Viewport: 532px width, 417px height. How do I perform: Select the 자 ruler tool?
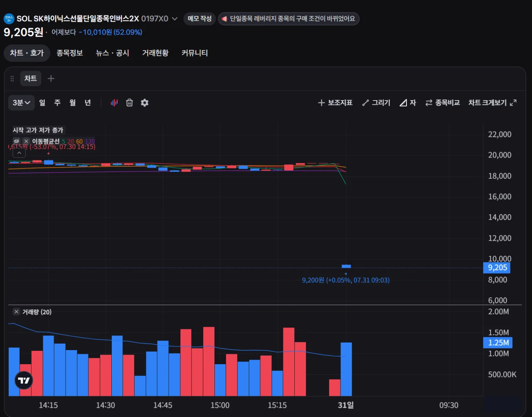[x=408, y=103]
